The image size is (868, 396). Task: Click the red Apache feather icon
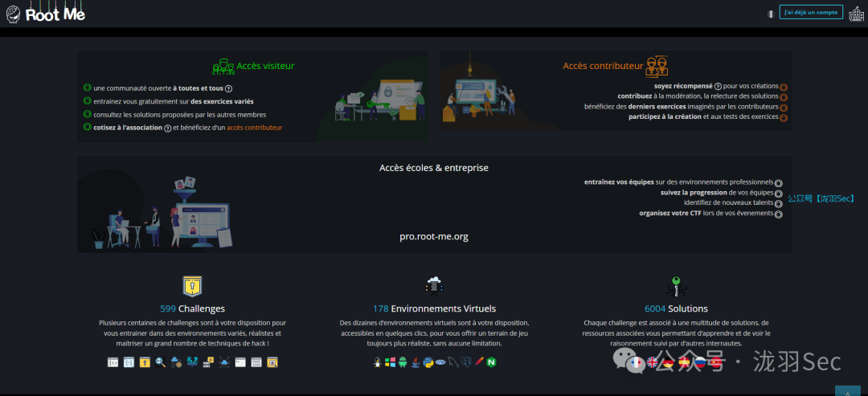click(x=479, y=362)
